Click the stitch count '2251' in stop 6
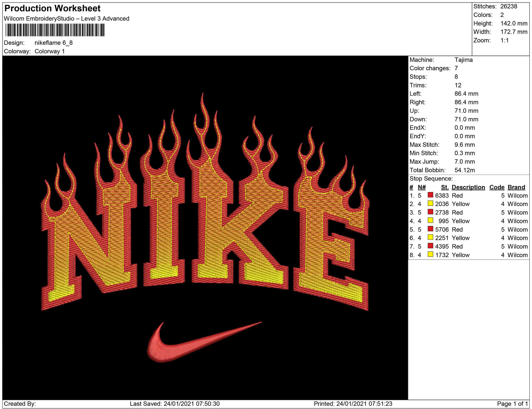The width and height of the screenshot is (532, 409). (x=442, y=238)
